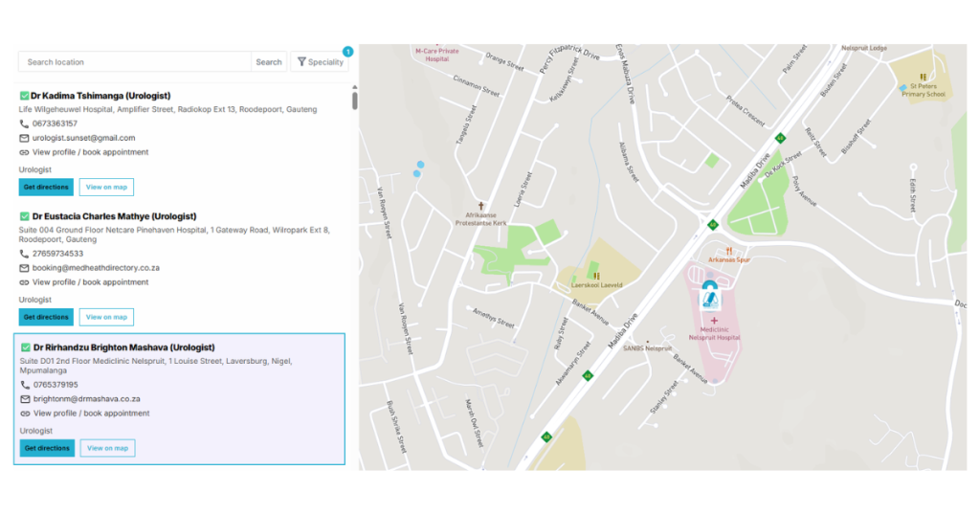
Task: Open the Speciality filter dropdown
Action: pos(320,62)
